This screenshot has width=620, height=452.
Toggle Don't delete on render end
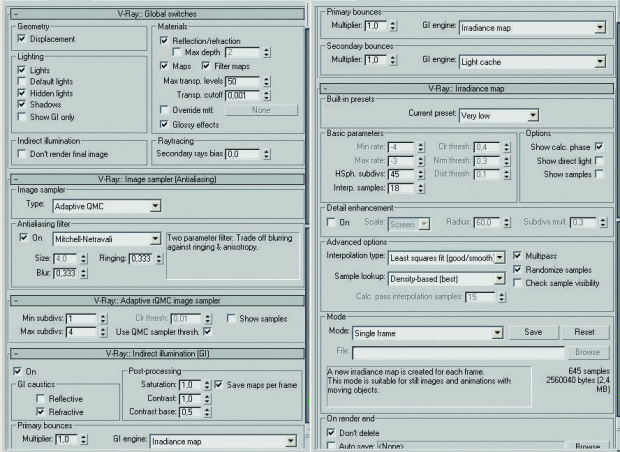coord(331,433)
